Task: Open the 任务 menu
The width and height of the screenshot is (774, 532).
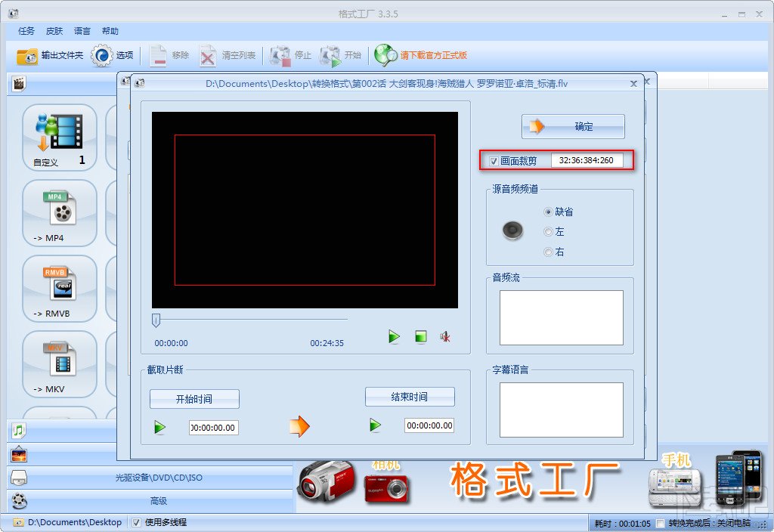Action: tap(25, 31)
